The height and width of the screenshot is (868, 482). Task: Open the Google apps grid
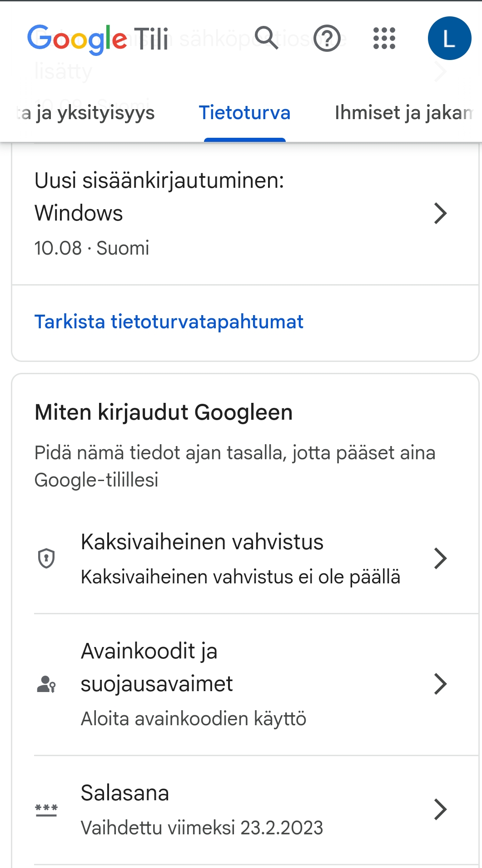pyautogui.click(x=384, y=38)
